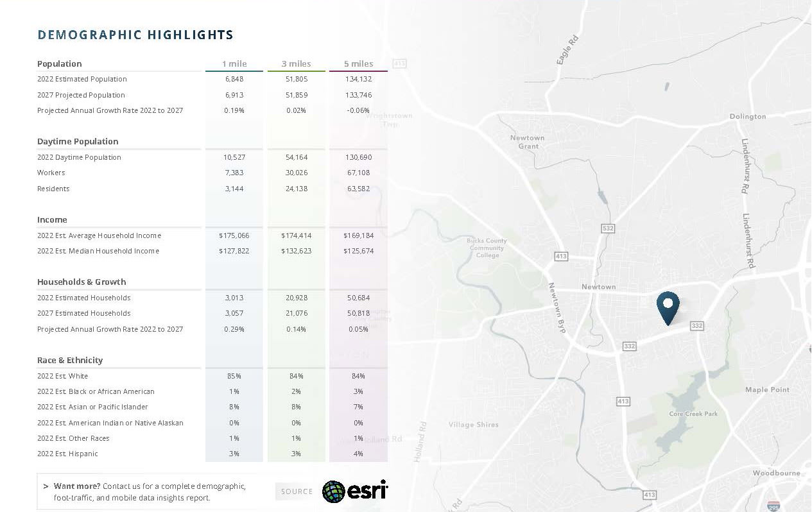The width and height of the screenshot is (812, 512).
Task: Click the "Income" section heading
Action: pos(52,219)
